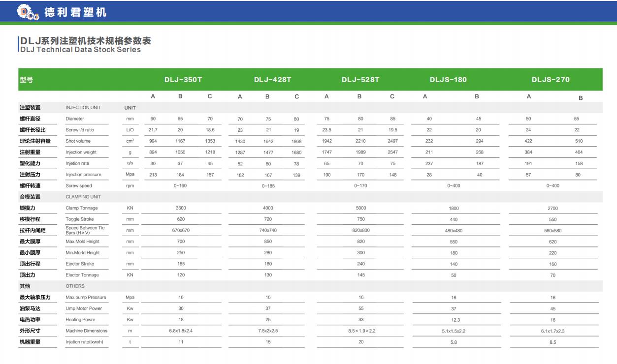Click the tie bar spacing 670x670

coord(181,230)
